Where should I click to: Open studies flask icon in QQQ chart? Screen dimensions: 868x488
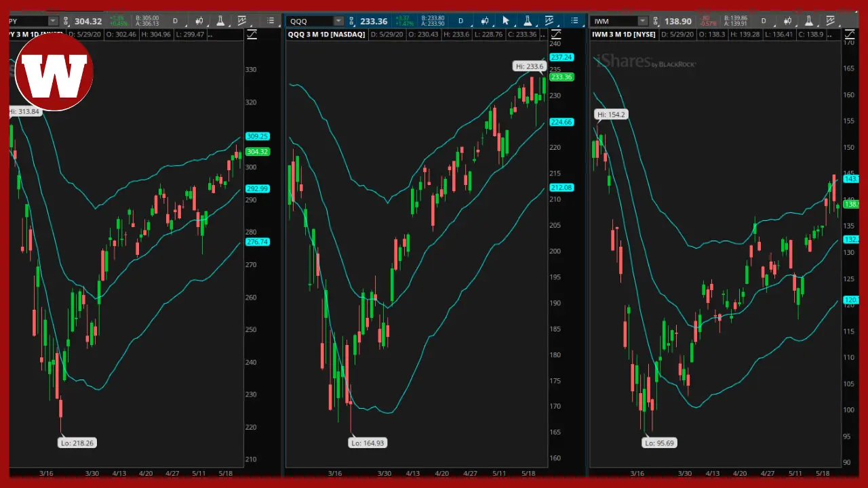tap(528, 21)
